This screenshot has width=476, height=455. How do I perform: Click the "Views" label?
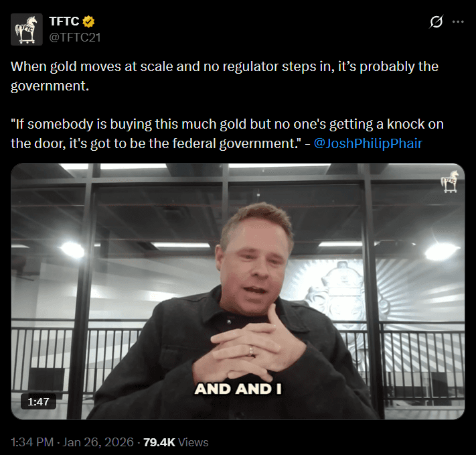point(193,442)
